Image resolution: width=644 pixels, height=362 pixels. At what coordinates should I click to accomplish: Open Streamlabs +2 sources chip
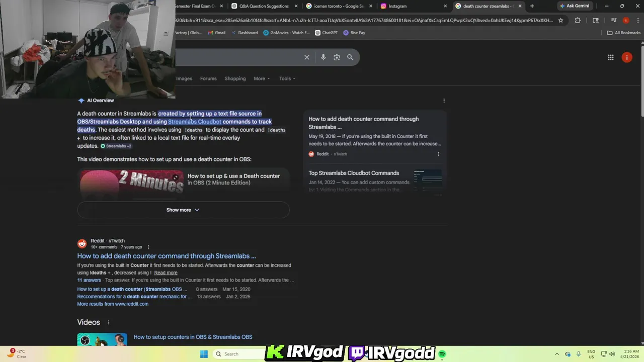click(x=116, y=146)
